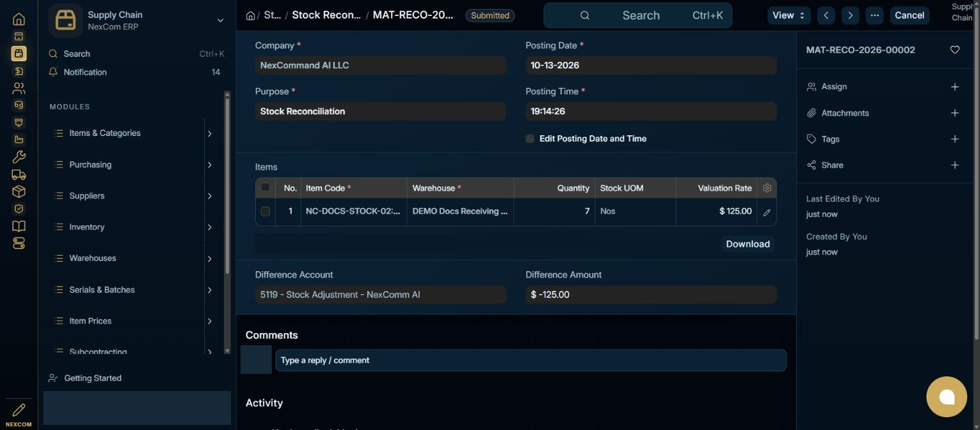The image size is (980, 430).
Task: Click quantity 7 cell in row 1
Action: [x=554, y=211]
